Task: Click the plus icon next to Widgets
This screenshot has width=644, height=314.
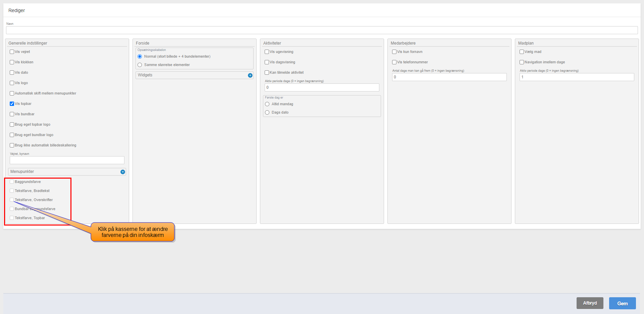Action: coord(250,75)
